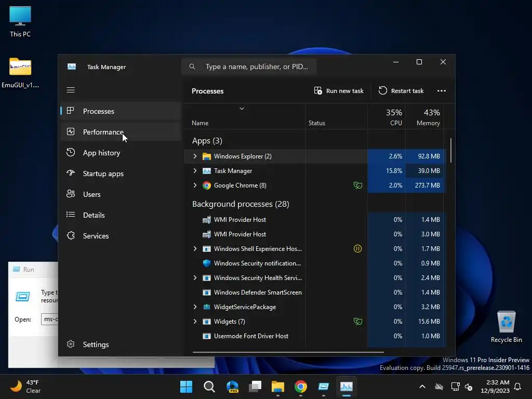Go to the Startup apps tab
Image resolution: width=532 pixels, height=399 pixels.
coord(121,174)
